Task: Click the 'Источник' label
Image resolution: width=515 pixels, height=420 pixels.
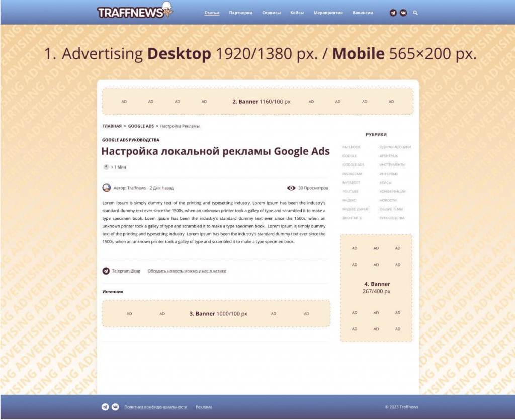Action: pyautogui.click(x=113, y=292)
